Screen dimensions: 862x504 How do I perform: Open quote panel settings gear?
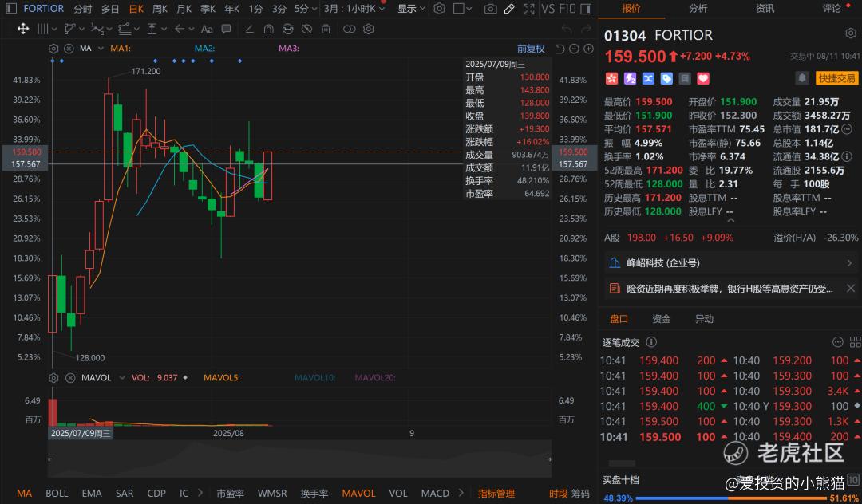[851, 34]
